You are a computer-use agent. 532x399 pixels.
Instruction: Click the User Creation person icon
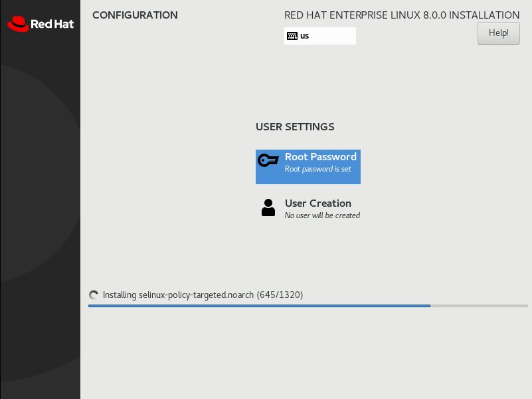pos(268,207)
